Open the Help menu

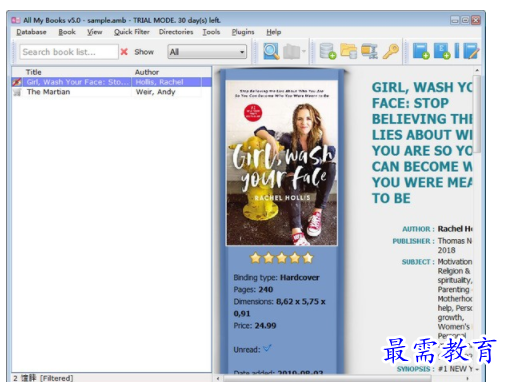[x=274, y=32]
